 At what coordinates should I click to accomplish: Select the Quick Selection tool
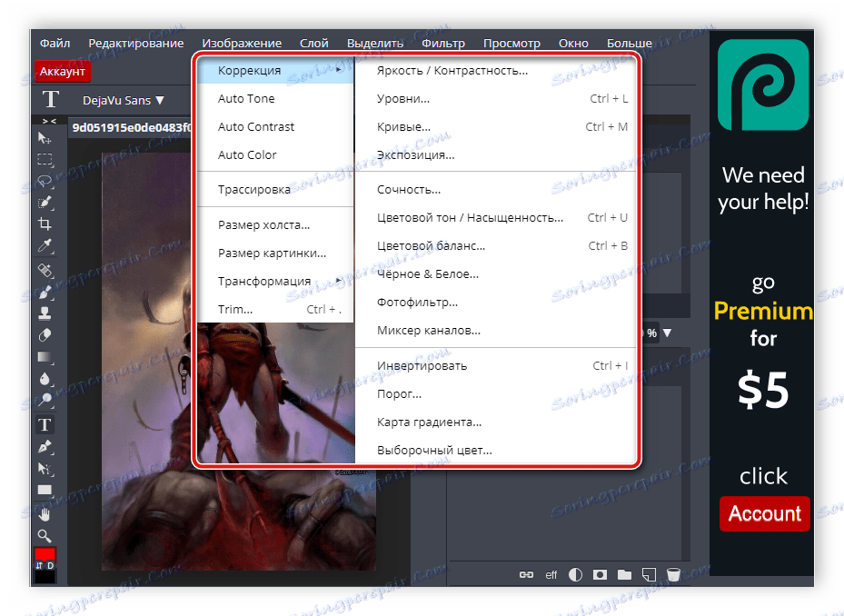(x=45, y=203)
